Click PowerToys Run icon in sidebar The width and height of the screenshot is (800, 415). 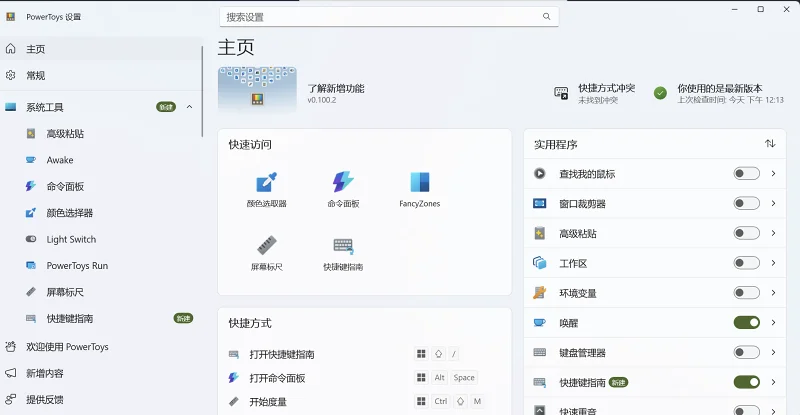31,265
